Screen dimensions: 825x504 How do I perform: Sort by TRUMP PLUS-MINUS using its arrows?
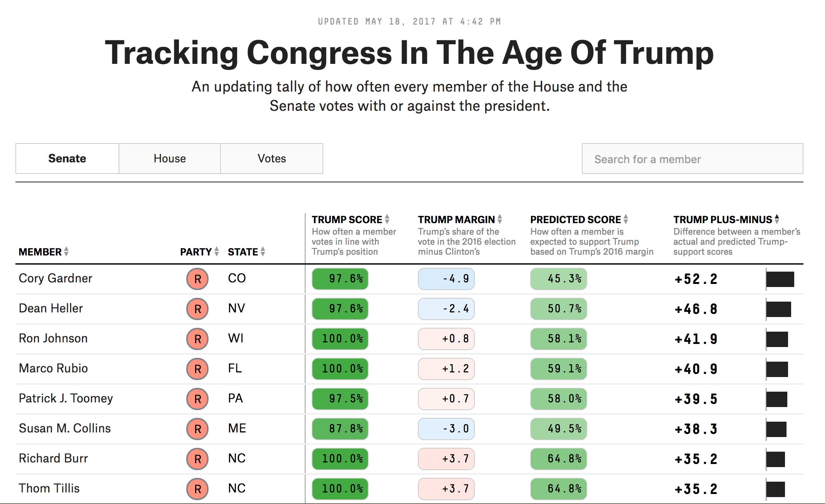coord(777,219)
